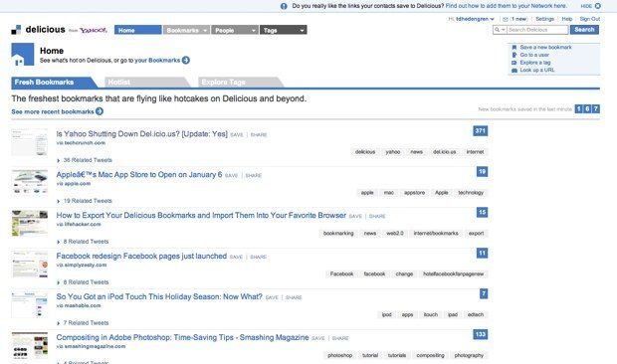
Task: Click the thumbnail for the lifehacker.com bookmark
Action: point(30,224)
